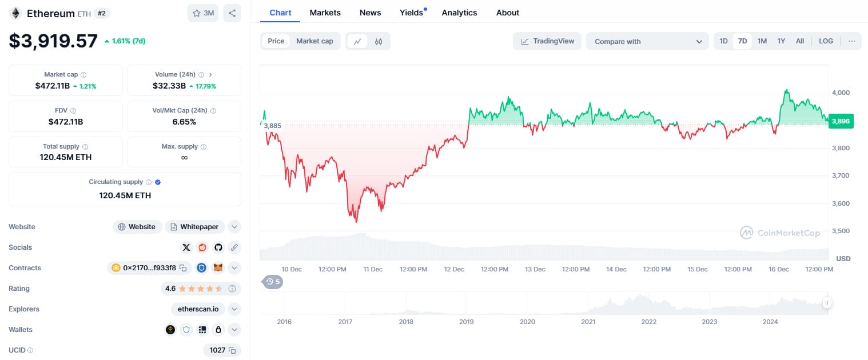Open the shield wallet icon in Wallets
This screenshot has height=360, width=868.
(186, 330)
